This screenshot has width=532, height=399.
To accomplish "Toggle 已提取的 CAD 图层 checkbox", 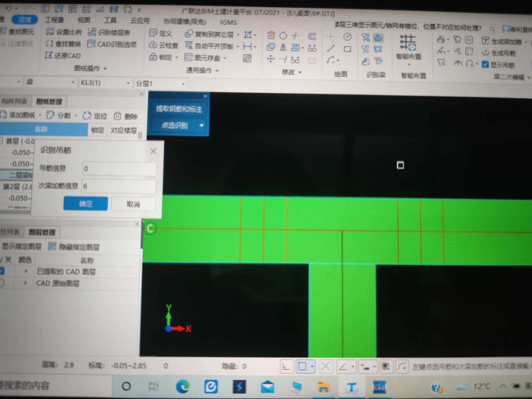I will pos(2,271).
